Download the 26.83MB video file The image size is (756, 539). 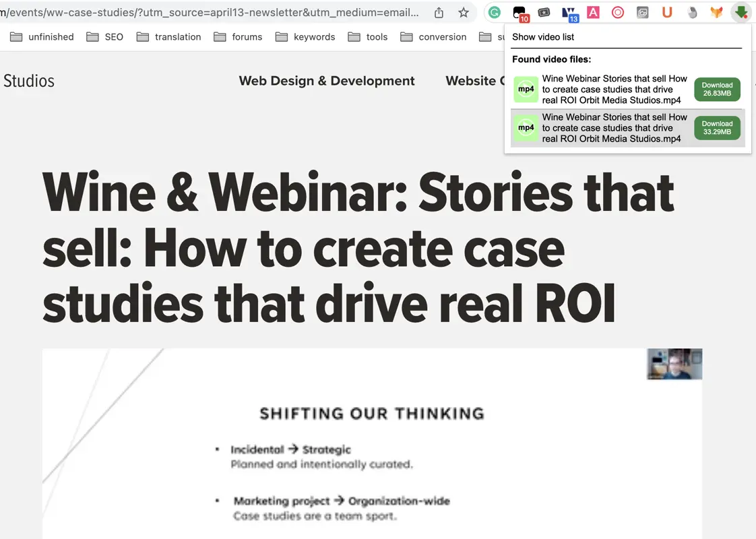(x=716, y=89)
